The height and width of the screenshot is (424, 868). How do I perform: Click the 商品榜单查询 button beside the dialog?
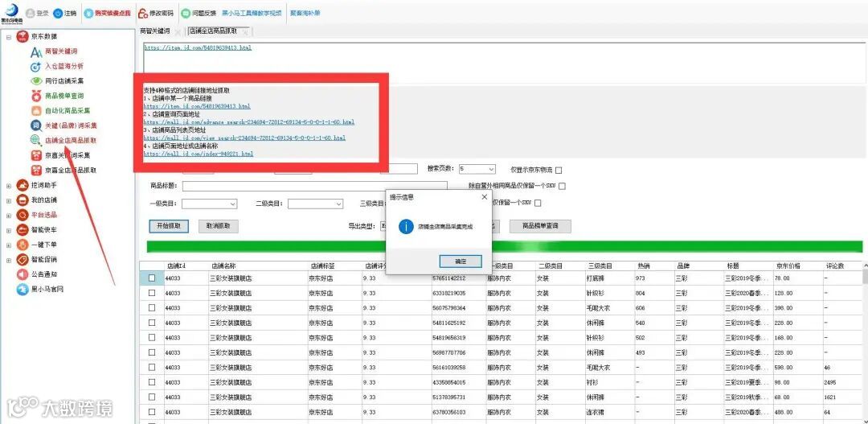pos(540,226)
